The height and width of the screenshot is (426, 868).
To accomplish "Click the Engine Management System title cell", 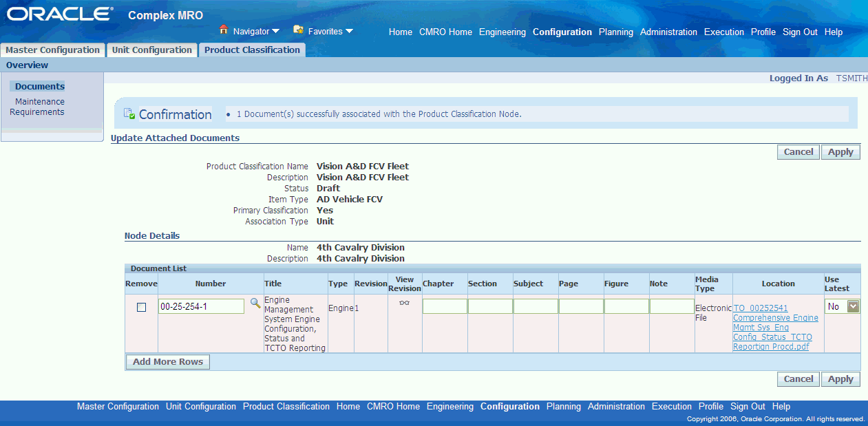I will point(295,324).
